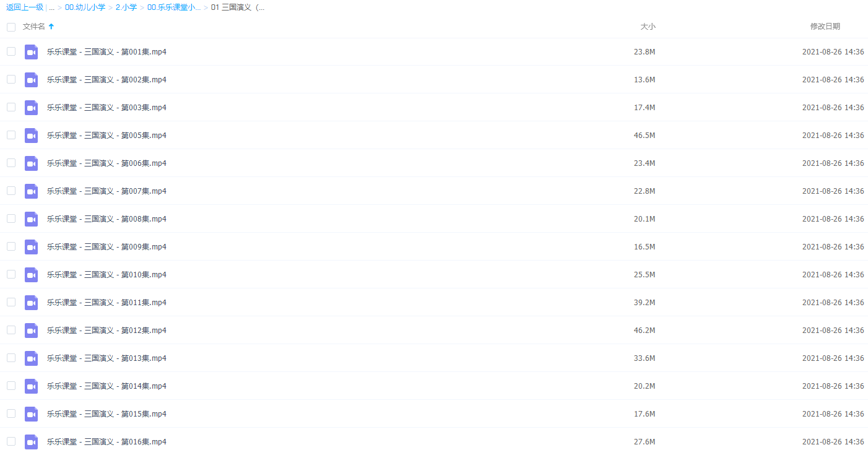
Task: Toggle the select-all checkbox beside 文件名
Action: coord(11,27)
